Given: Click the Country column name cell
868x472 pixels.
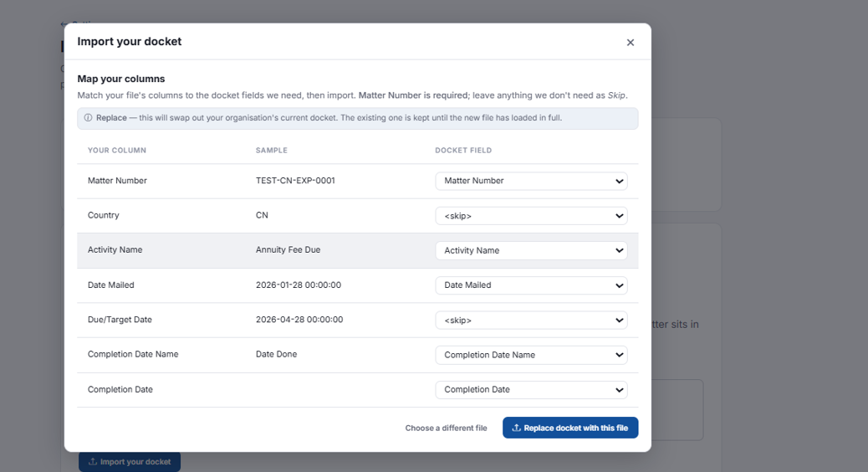Looking at the screenshot, I should click(x=104, y=216).
